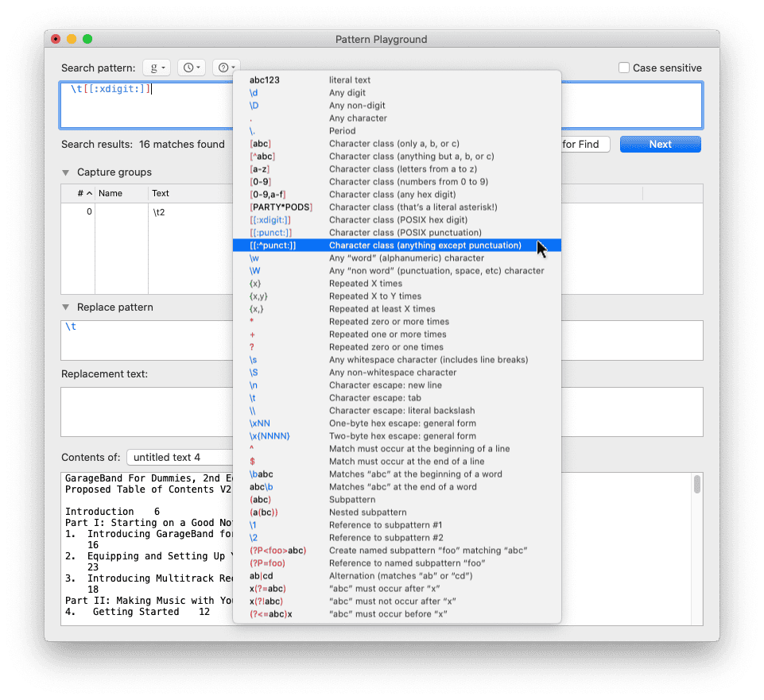
Task: Choose '[[:^punct:]]' anything except punctuation item
Action: point(396,246)
